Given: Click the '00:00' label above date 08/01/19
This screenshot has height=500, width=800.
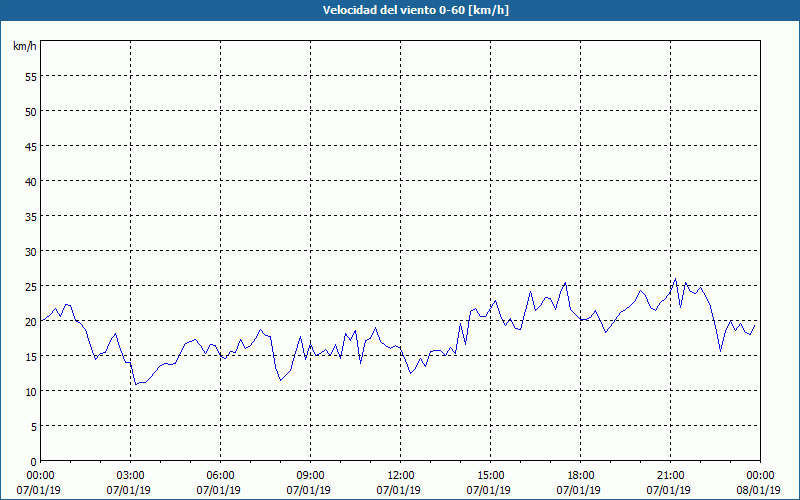Looking at the screenshot, I should (760, 476).
